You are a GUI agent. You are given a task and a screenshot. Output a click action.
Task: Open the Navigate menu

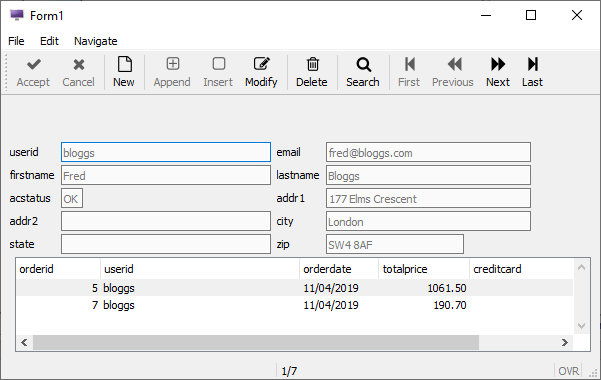(x=95, y=41)
